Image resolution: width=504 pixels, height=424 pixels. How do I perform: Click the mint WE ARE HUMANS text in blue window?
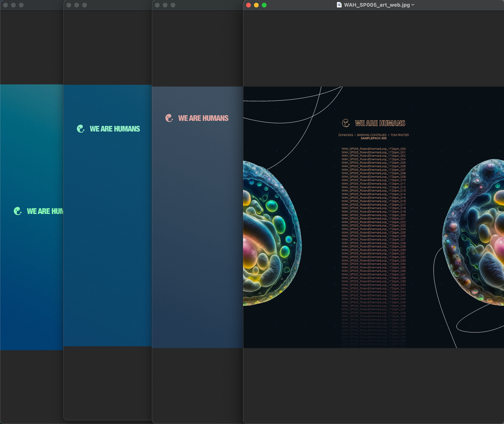(115, 129)
